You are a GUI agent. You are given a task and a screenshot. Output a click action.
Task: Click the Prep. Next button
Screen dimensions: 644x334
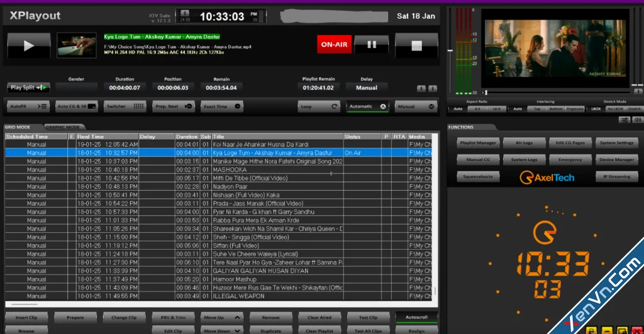174,106
